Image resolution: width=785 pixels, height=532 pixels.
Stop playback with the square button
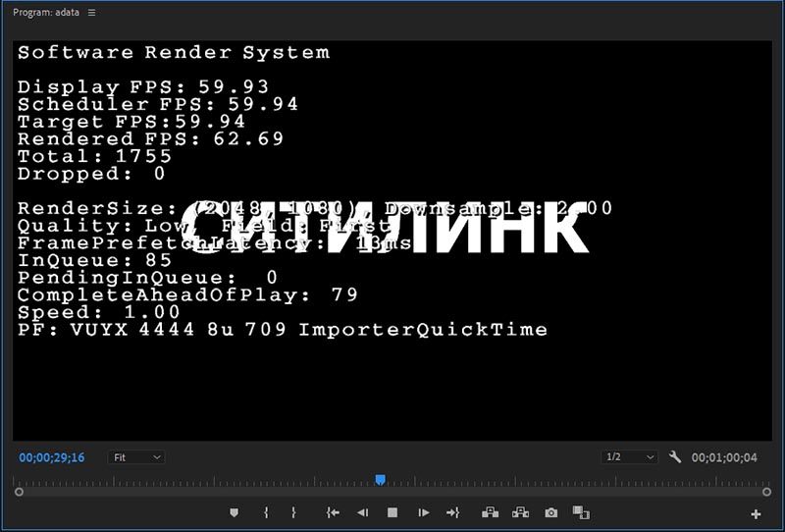[x=392, y=512]
